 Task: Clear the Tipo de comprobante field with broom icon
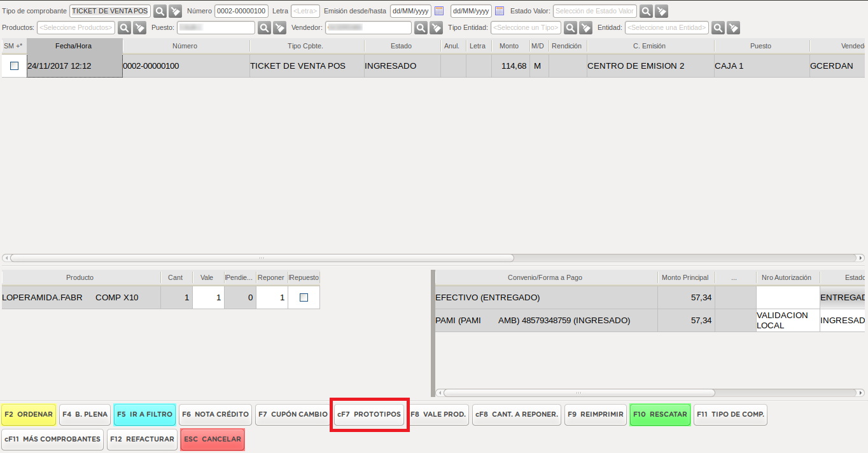[175, 11]
